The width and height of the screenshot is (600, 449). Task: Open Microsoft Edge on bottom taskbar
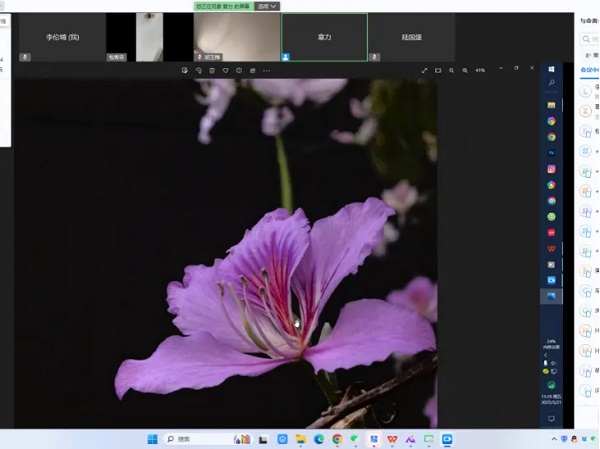pos(319,439)
